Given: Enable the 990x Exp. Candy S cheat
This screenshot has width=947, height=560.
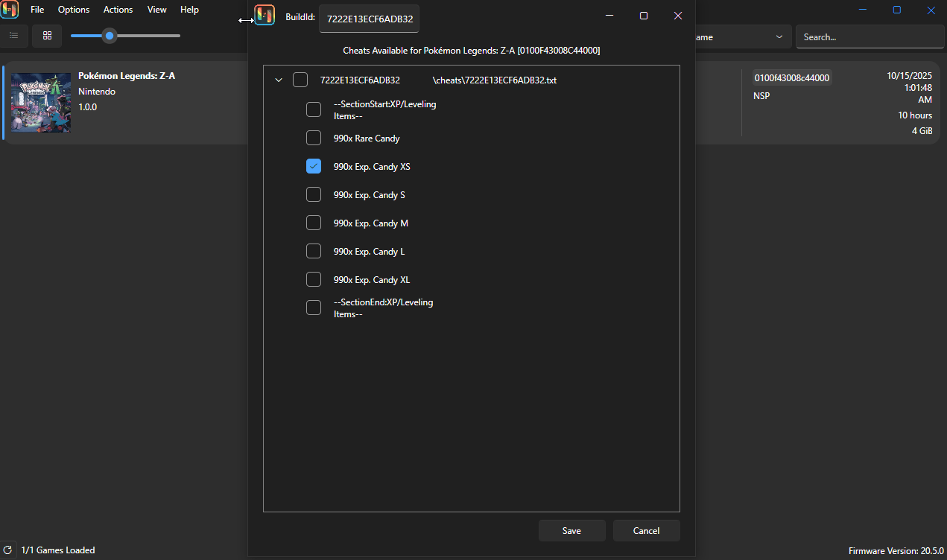Looking at the screenshot, I should tap(314, 195).
